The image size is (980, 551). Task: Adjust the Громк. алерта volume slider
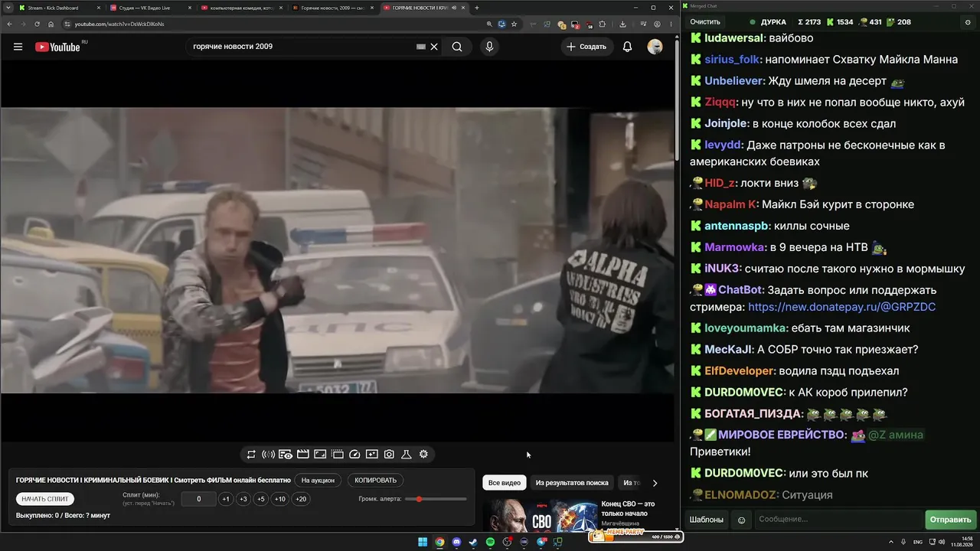436,499
